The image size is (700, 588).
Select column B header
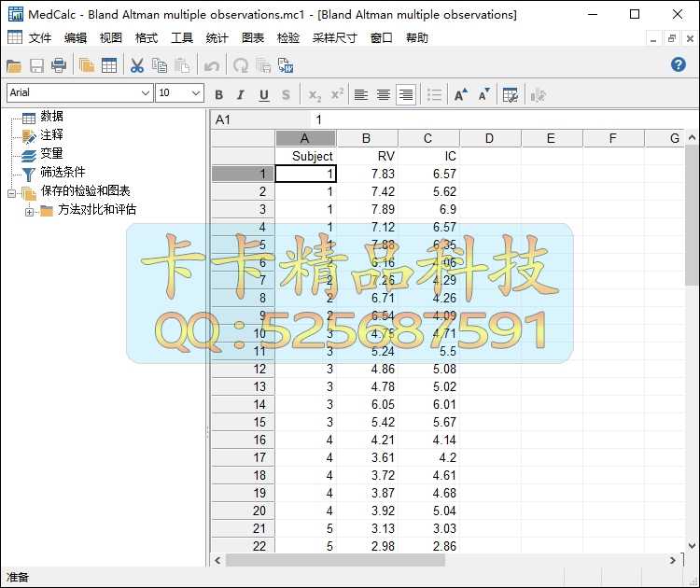click(x=366, y=138)
